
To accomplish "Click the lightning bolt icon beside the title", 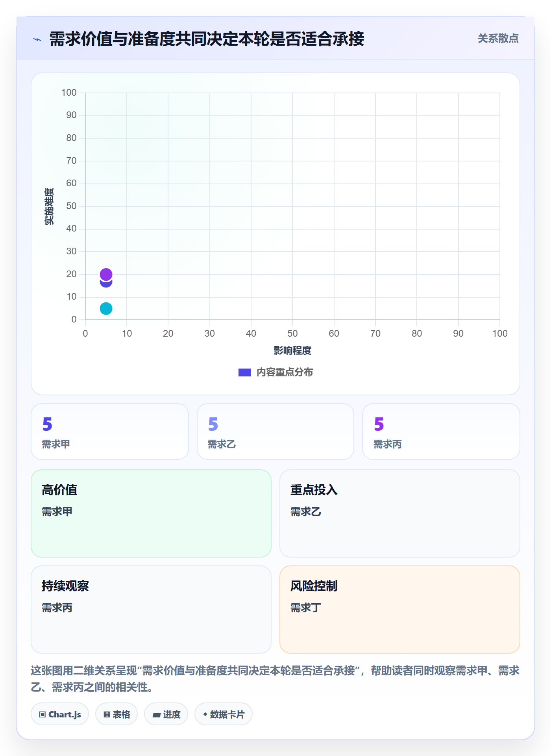I will tap(37, 39).
